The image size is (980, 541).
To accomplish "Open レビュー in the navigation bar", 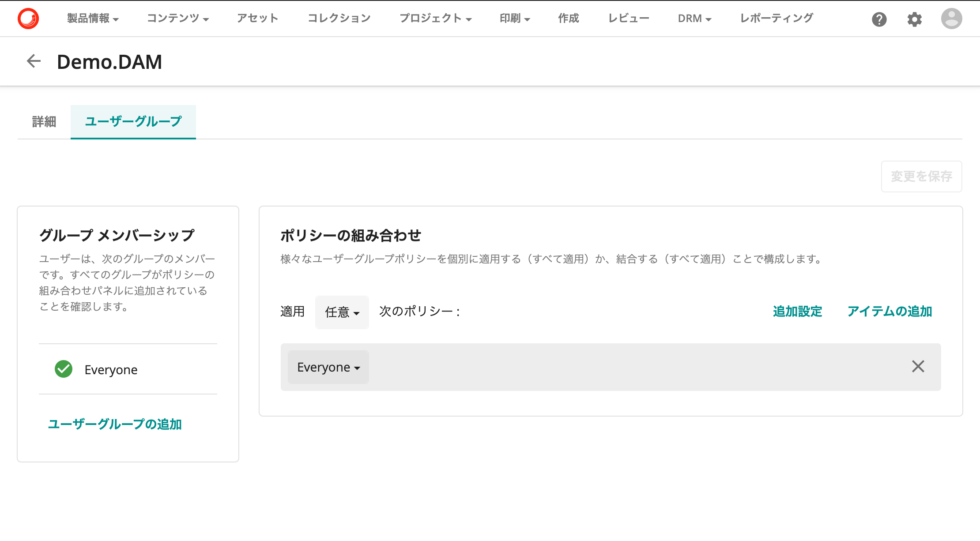I will point(629,19).
